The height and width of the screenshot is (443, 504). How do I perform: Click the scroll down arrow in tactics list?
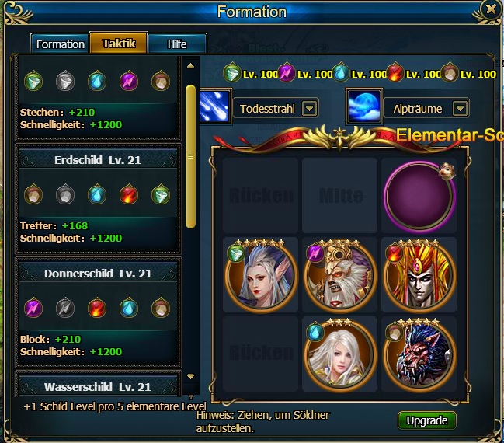click(x=190, y=376)
